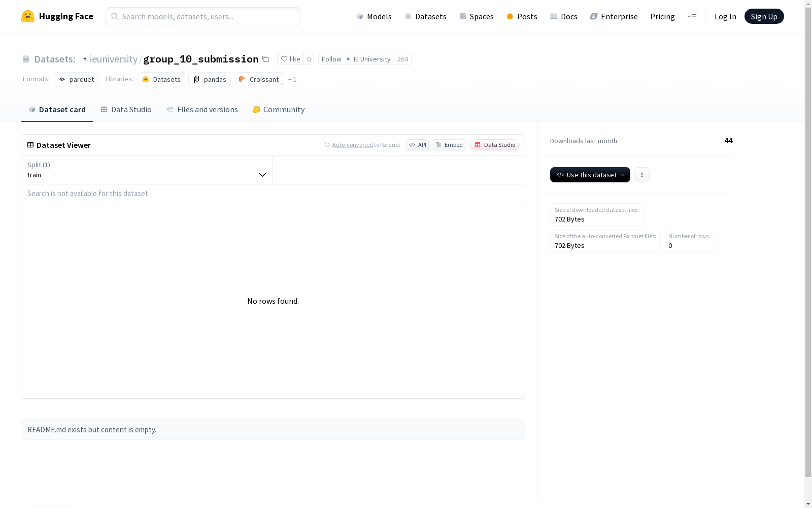
Task: Open the ieuniversity organization link
Action: point(113,59)
